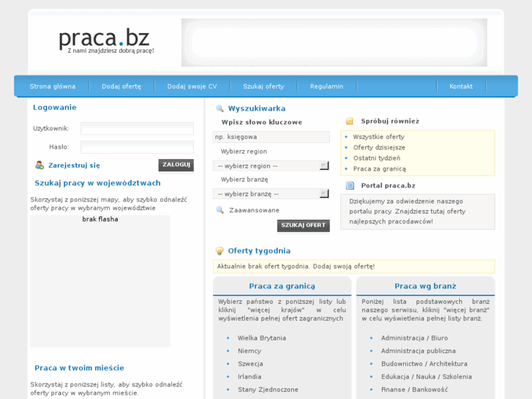
Task: Open the Administracja / Biuro category
Action: pyautogui.click(x=414, y=338)
